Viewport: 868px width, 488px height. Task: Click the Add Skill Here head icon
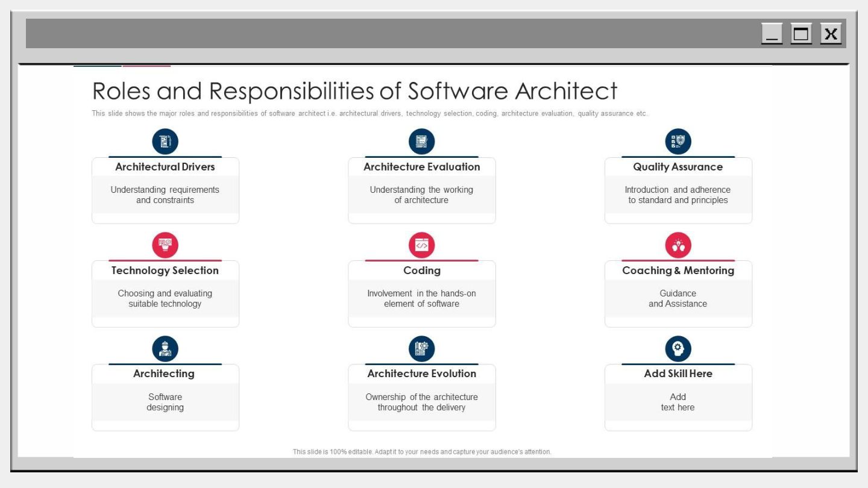coord(678,349)
